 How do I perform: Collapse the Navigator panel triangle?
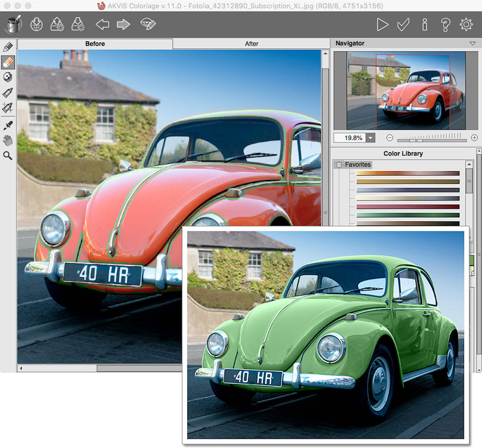click(472, 43)
